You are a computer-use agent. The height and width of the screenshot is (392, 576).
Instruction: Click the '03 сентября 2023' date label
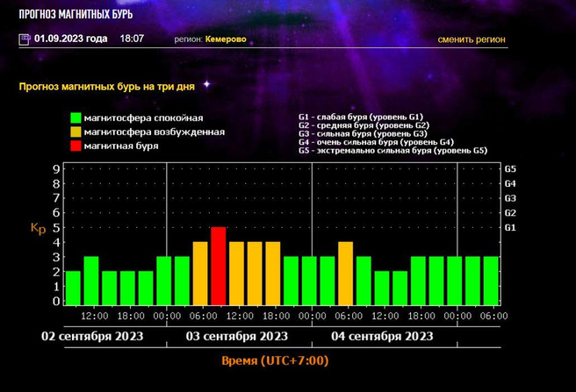tap(237, 336)
